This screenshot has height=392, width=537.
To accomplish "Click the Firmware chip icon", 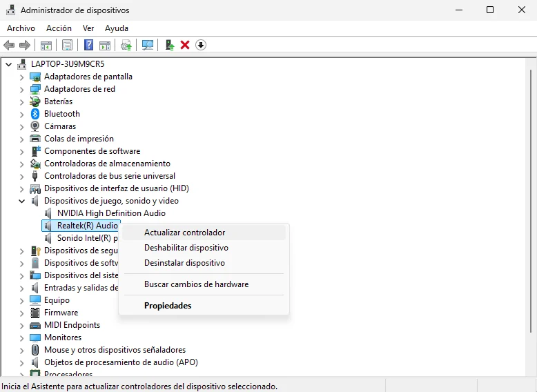I will pyautogui.click(x=35, y=313).
